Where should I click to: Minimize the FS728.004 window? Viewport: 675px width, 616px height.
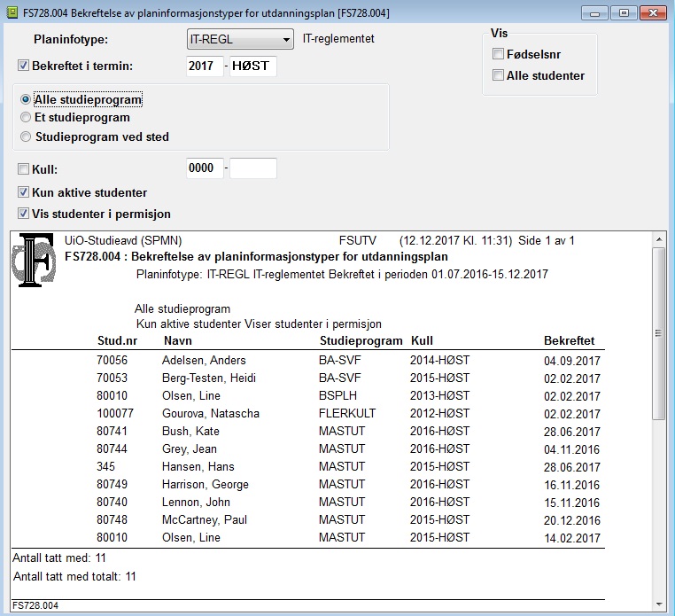(x=594, y=13)
